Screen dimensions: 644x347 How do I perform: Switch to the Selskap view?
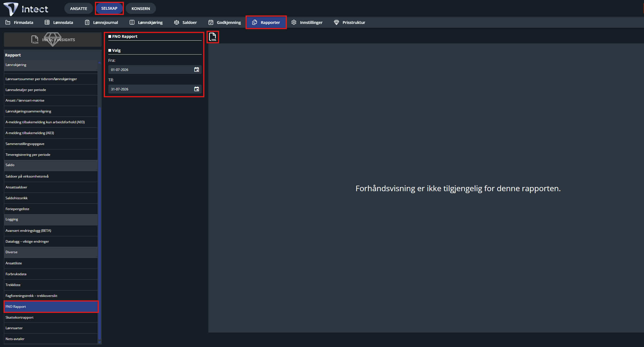tap(109, 8)
